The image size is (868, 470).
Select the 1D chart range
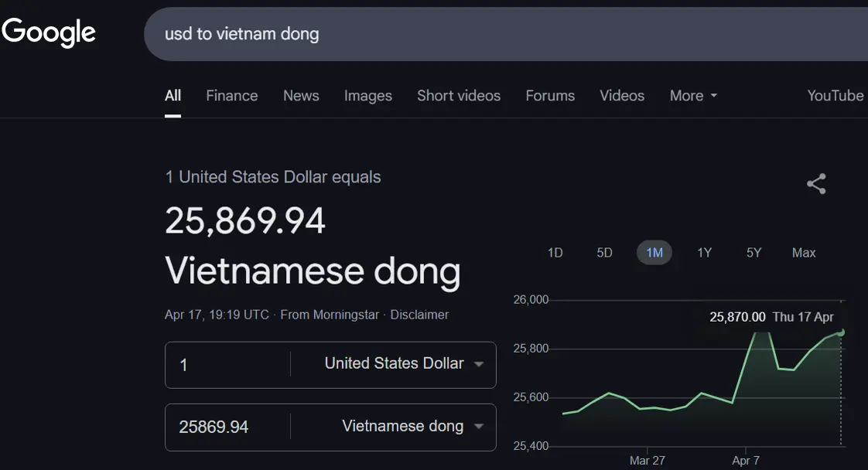(555, 253)
